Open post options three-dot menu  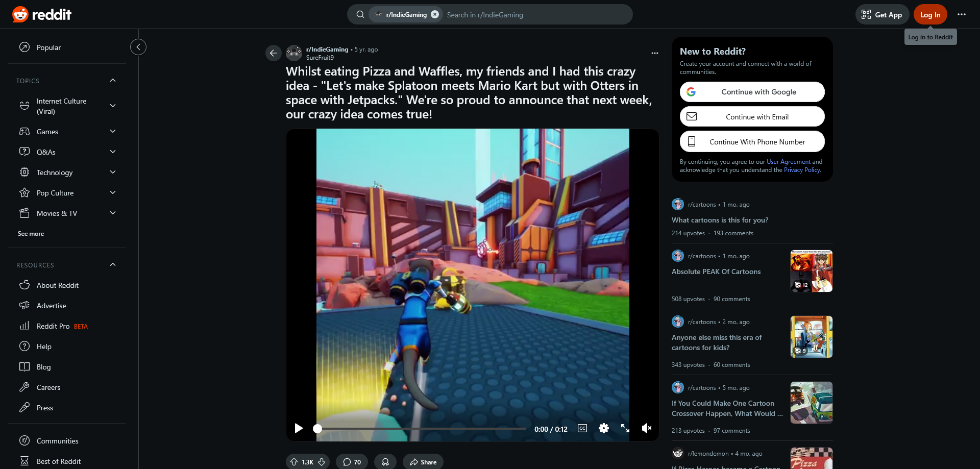(654, 53)
